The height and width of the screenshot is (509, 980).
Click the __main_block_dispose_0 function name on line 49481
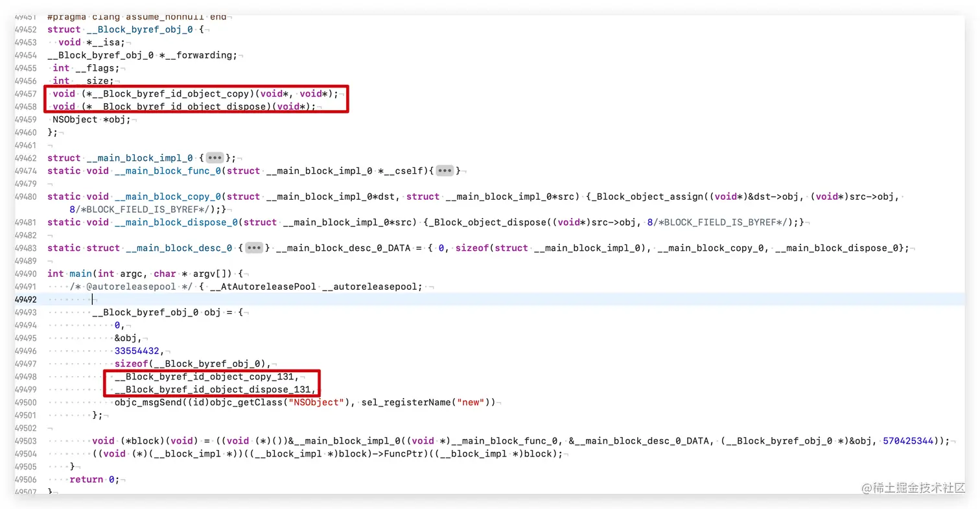177,222
